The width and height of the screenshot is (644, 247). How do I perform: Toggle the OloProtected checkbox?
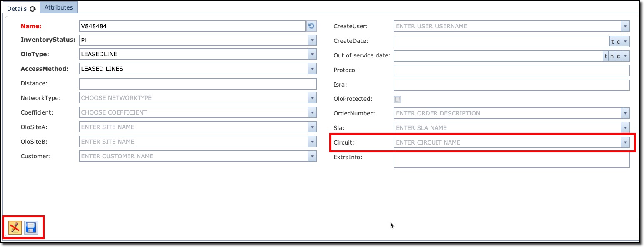pyautogui.click(x=398, y=99)
